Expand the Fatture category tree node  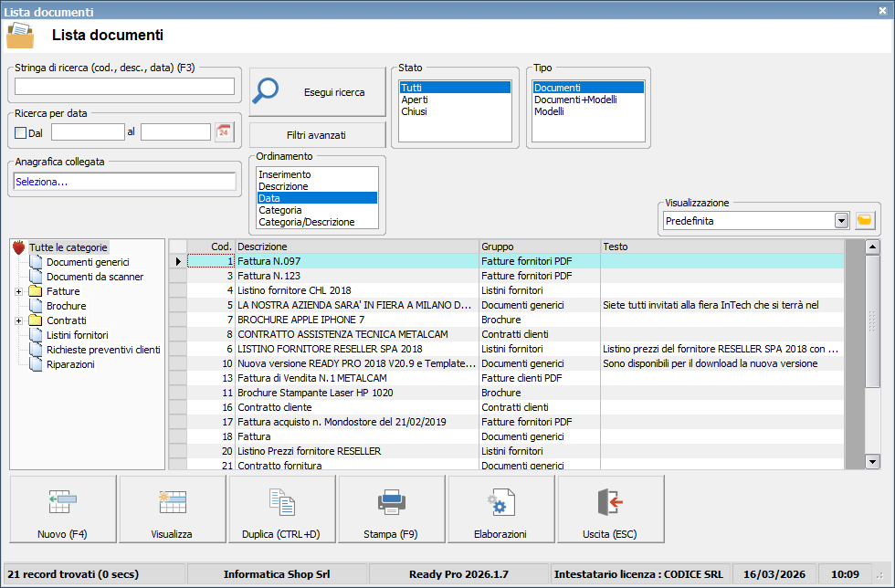[x=19, y=291]
